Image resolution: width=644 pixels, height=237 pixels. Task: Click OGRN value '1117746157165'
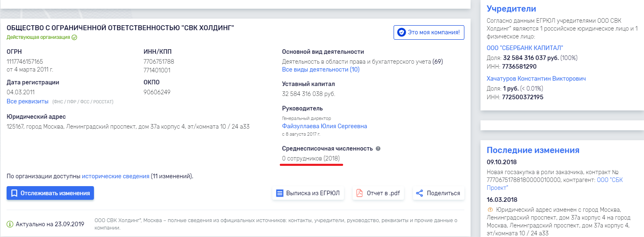[25, 62]
